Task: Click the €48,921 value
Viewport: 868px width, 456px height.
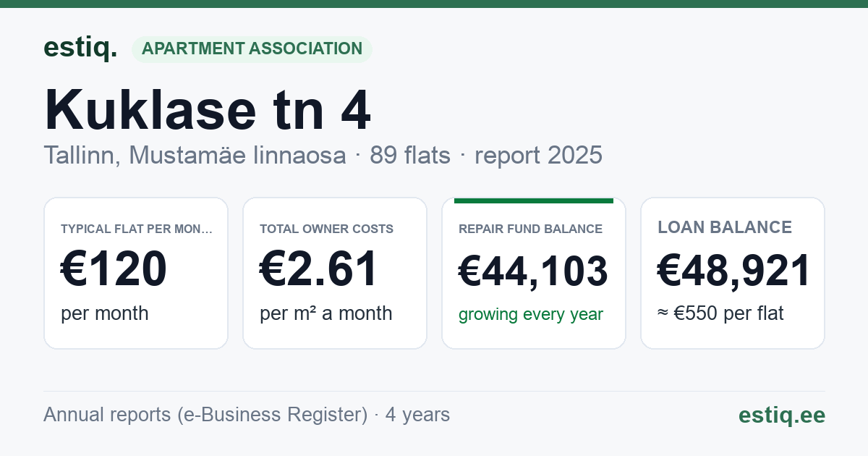Action: 733,271
